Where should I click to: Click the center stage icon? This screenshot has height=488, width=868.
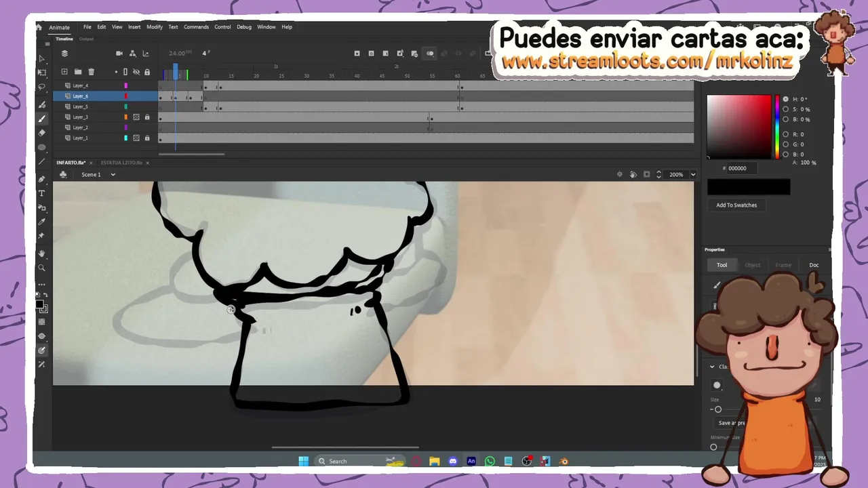[620, 174]
